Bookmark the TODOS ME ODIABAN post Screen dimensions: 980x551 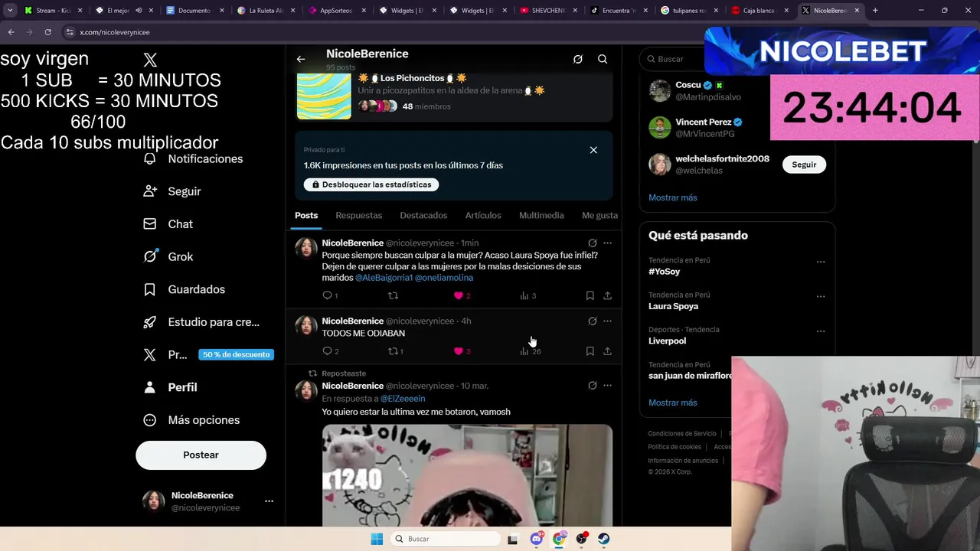[x=590, y=351]
